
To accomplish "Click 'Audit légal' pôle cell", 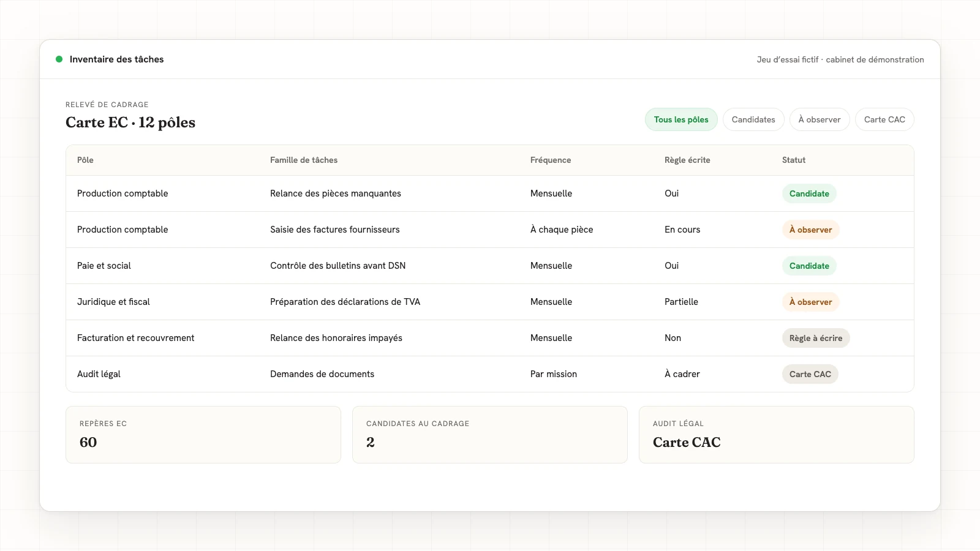I will click(x=99, y=374).
